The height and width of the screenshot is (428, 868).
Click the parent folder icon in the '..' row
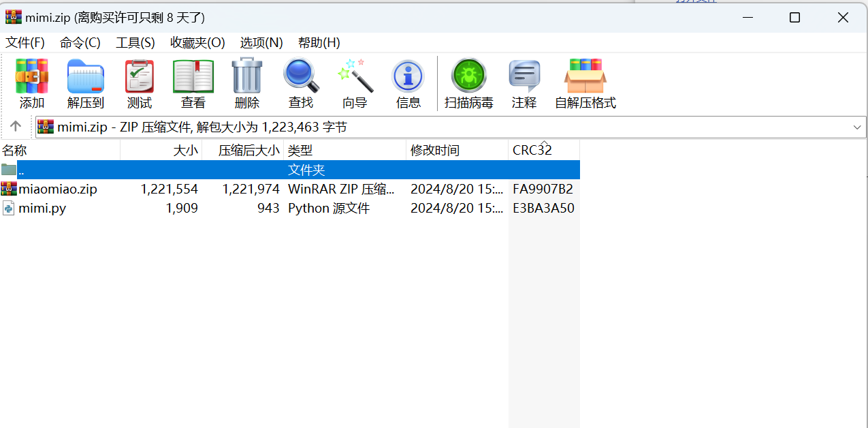tap(9, 170)
